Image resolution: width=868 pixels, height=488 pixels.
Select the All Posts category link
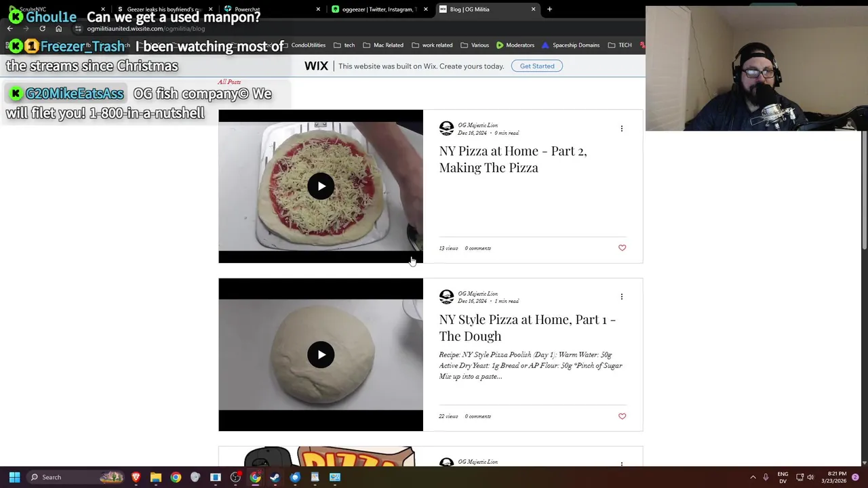pos(229,82)
